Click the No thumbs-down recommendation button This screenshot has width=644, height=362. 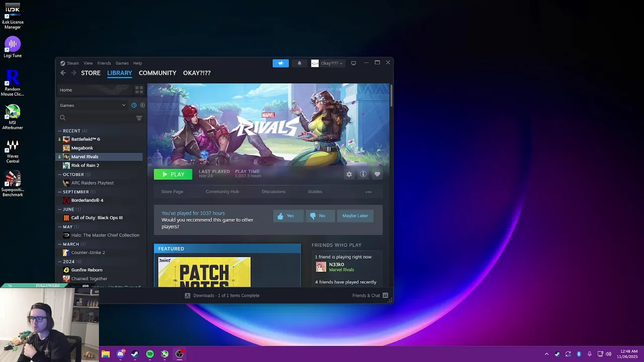[320, 216]
